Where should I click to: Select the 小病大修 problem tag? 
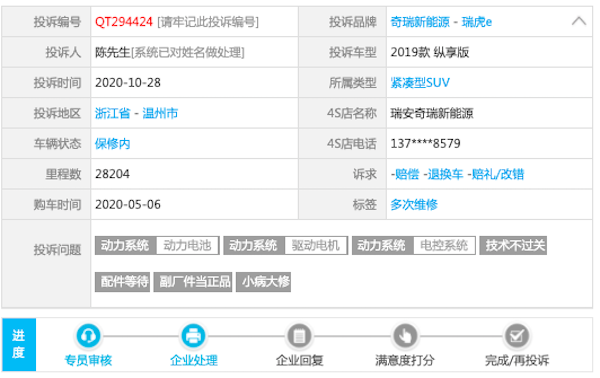tap(264, 282)
